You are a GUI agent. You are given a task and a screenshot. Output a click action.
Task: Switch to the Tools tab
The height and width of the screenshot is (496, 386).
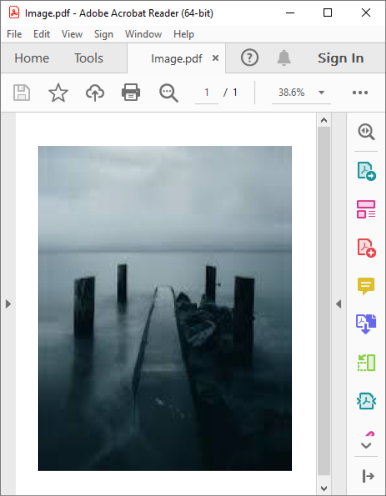(89, 58)
